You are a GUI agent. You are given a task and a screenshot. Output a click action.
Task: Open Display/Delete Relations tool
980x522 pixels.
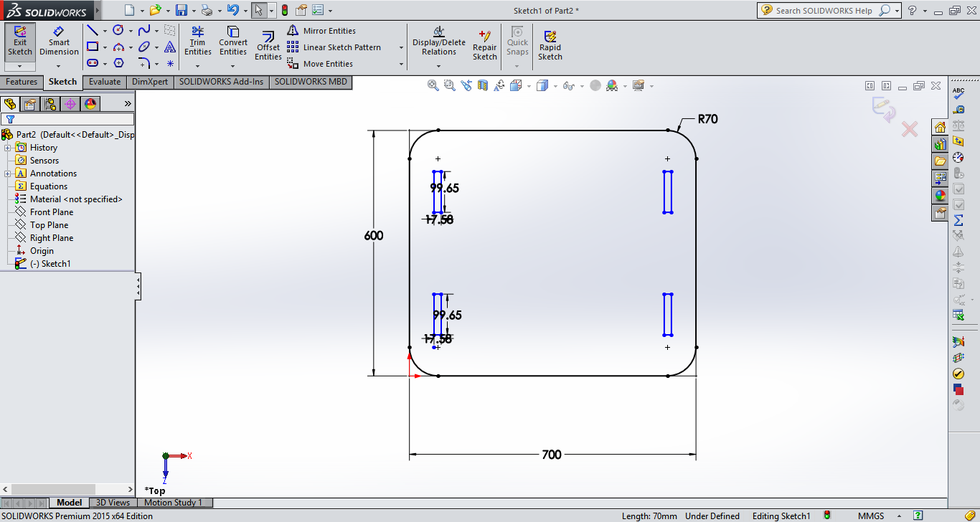438,41
